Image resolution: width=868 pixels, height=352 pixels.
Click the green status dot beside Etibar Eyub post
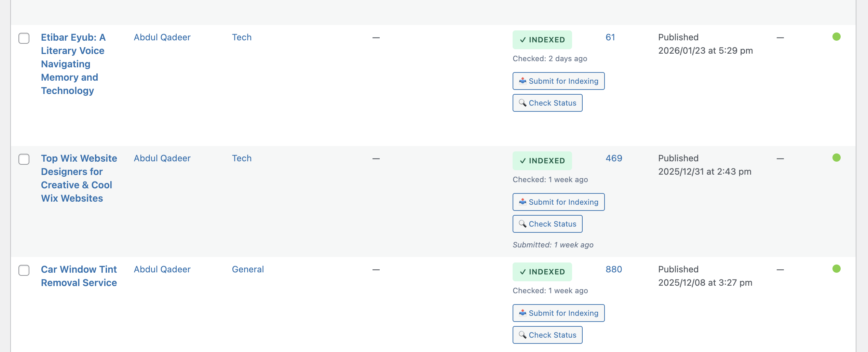pyautogui.click(x=837, y=37)
